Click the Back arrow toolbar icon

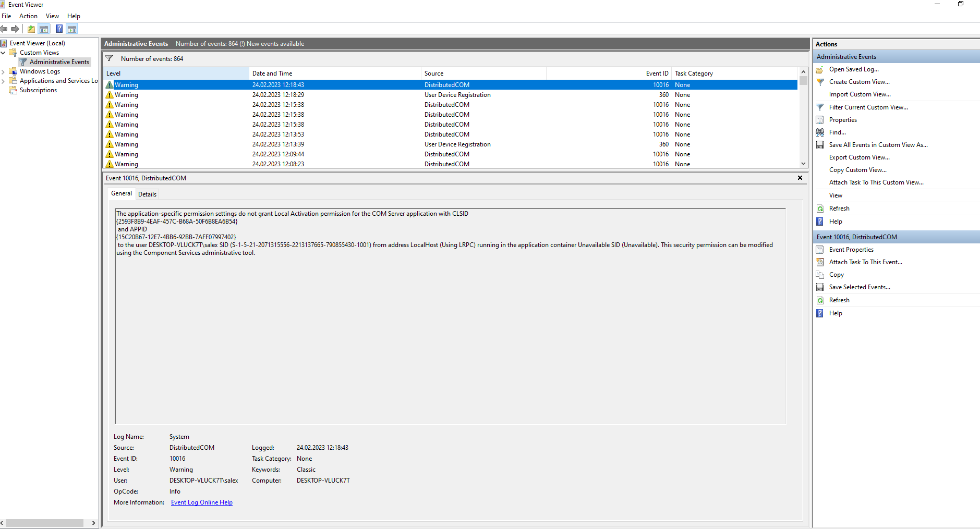click(x=4, y=29)
